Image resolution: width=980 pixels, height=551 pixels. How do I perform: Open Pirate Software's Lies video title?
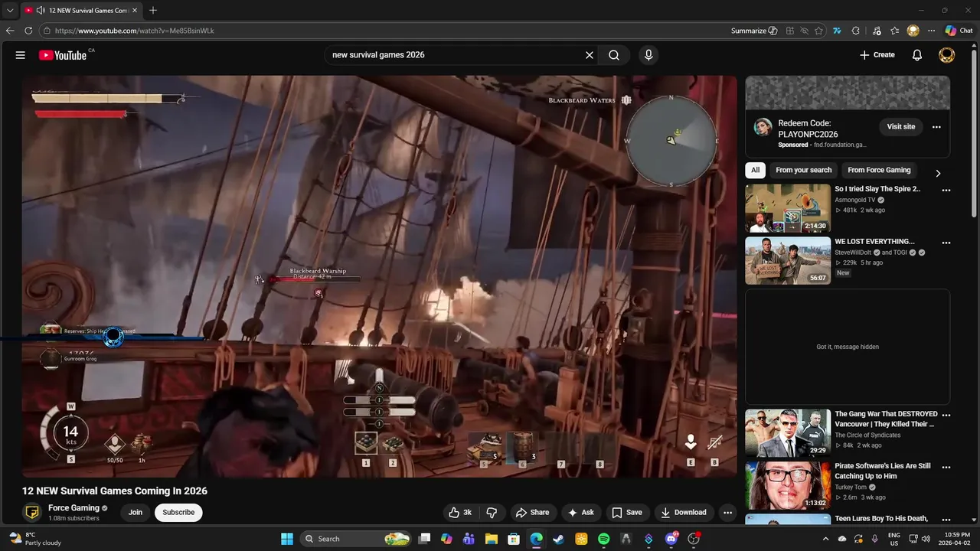click(x=883, y=471)
